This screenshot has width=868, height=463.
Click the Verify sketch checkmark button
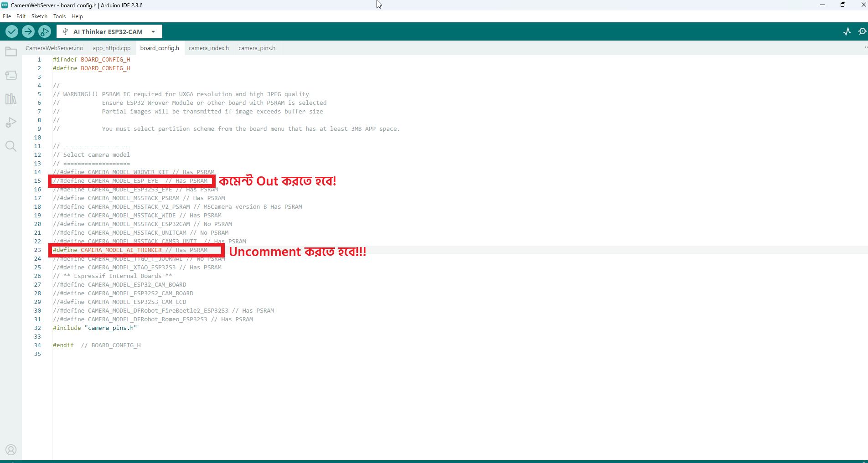[12, 31]
